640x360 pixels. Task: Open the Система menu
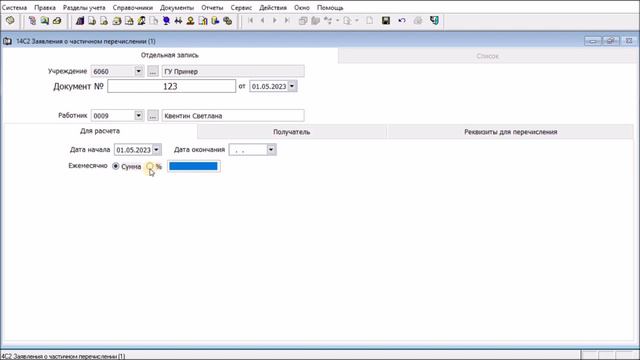(14, 8)
